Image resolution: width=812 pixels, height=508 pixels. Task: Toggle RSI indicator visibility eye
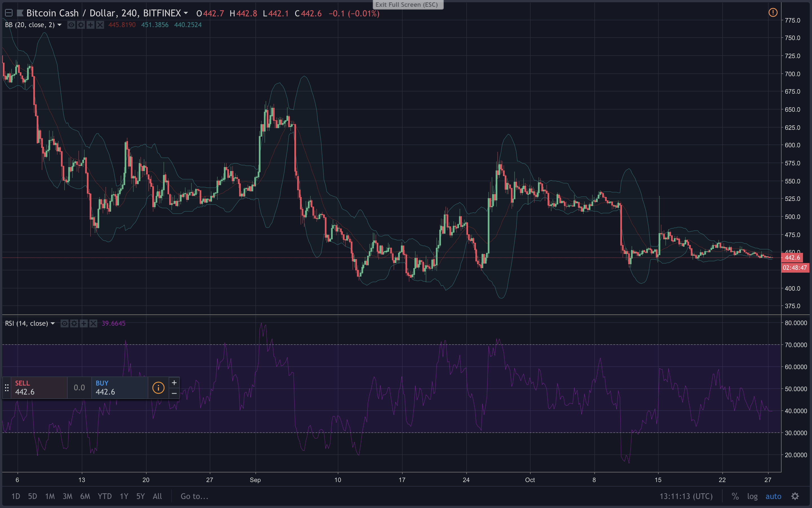click(x=64, y=323)
